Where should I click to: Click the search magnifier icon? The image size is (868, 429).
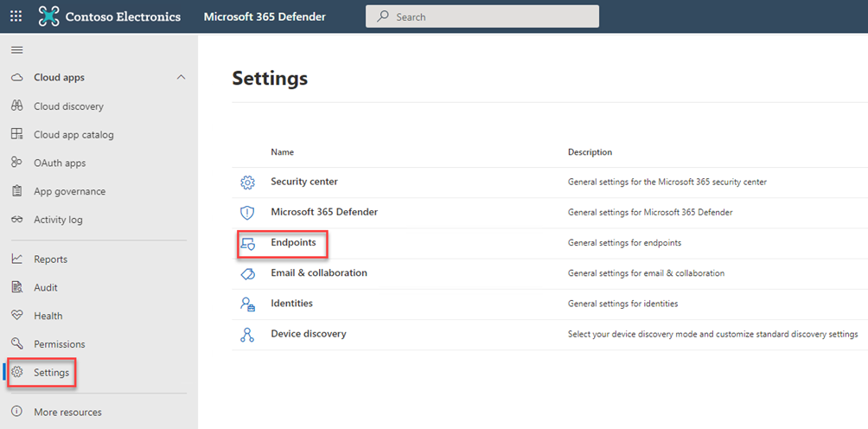[x=382, y=16]
